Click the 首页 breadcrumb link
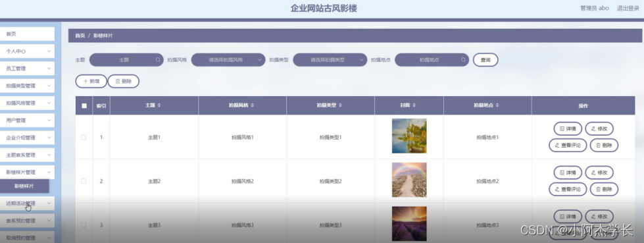 [80, 36]
